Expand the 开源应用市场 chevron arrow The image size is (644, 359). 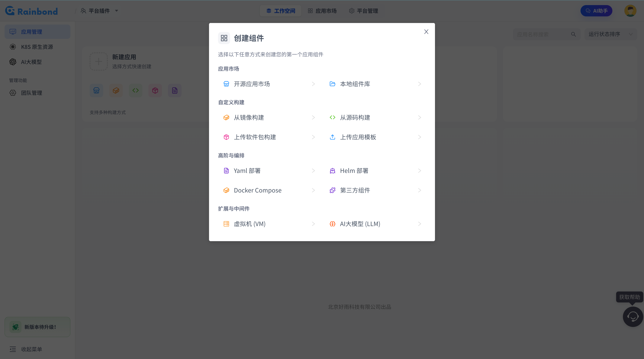point(313,84)
